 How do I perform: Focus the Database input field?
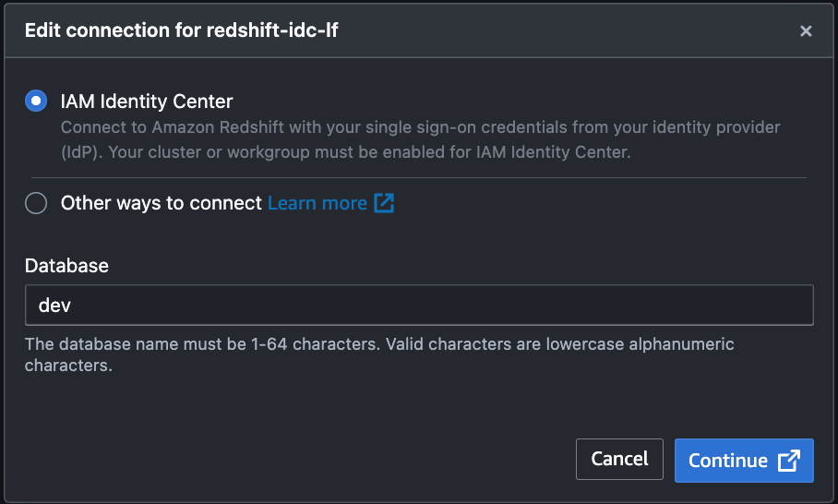(x=418, y=305)
